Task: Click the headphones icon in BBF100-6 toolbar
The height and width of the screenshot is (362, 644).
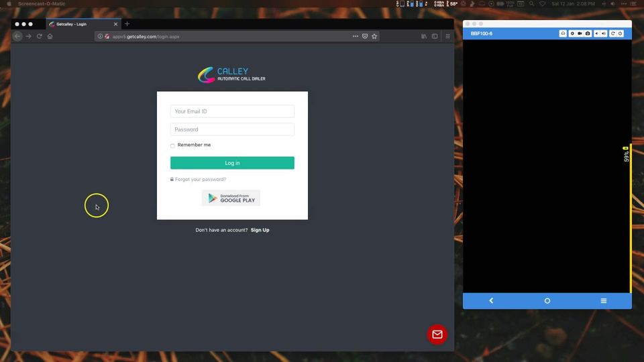Action: click(x=563, y=34)
